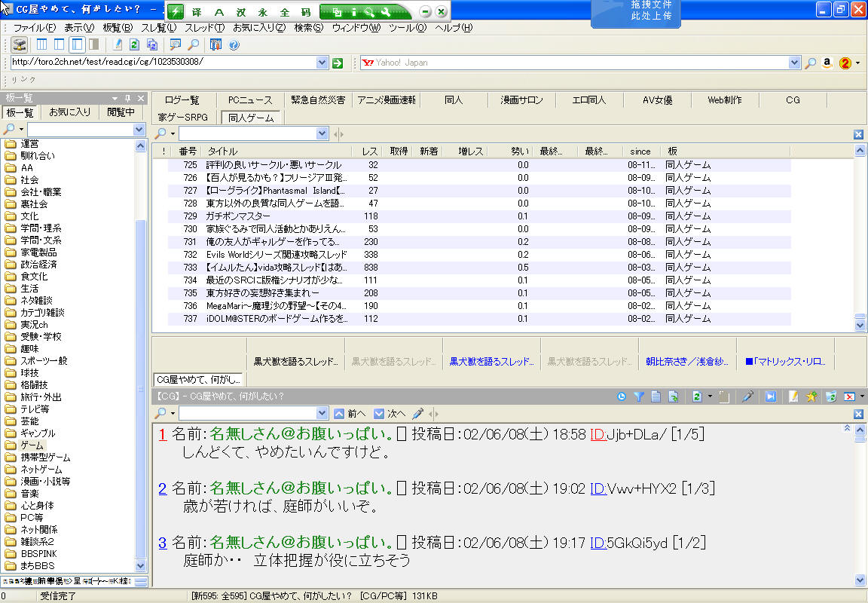The height and width of the screenshot is (603, 868).
Task: Click post number 2 link
Action: [x=162, y=488]
